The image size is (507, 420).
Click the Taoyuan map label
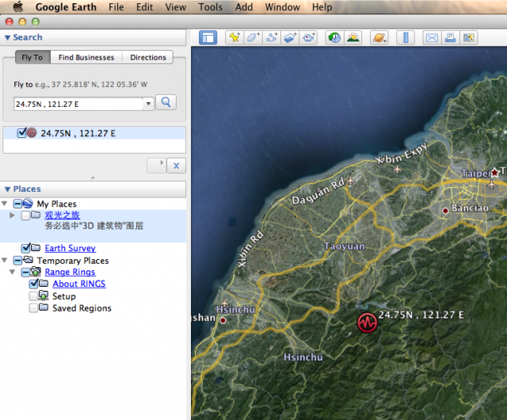click(x=345, y=246)
